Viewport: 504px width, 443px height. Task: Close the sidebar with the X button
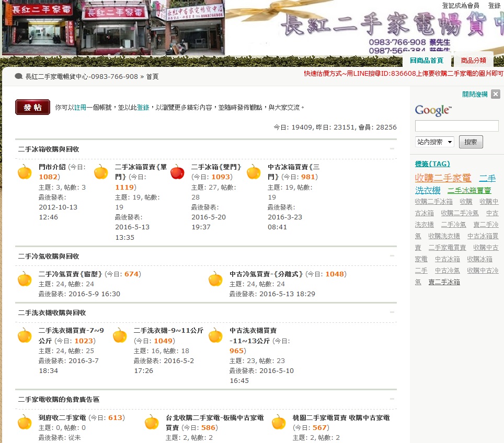click(x=496, y=94)
